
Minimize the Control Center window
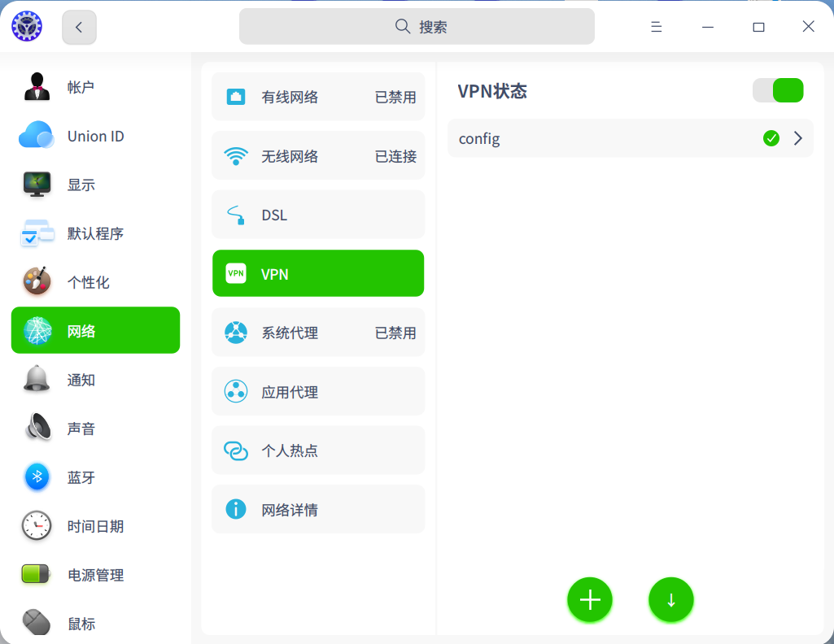point(707,27)
